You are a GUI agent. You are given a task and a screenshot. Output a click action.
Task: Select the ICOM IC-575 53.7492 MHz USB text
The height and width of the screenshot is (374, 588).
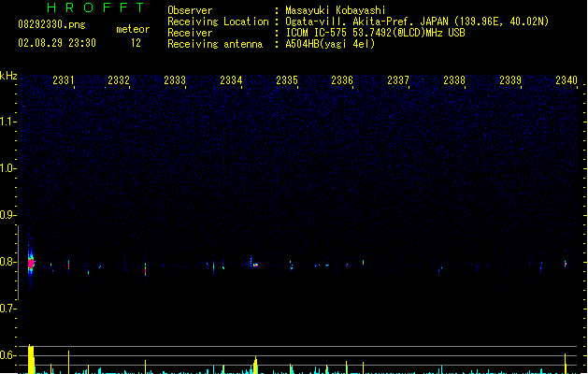[376, 33]
